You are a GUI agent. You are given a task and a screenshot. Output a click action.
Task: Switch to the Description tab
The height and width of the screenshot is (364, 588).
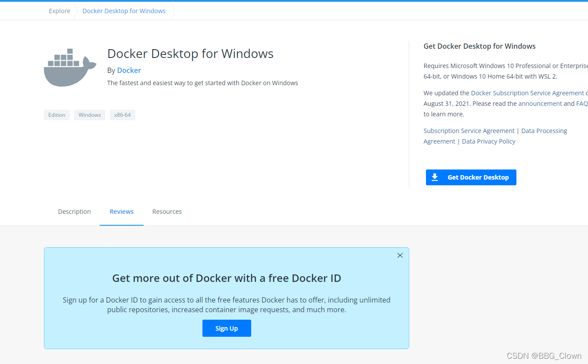[x=75, y=212]
